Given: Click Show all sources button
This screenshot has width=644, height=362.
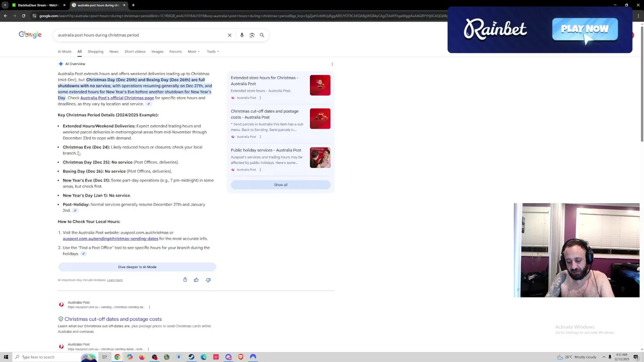Looking at the screenshot, I should coord(280,185).
